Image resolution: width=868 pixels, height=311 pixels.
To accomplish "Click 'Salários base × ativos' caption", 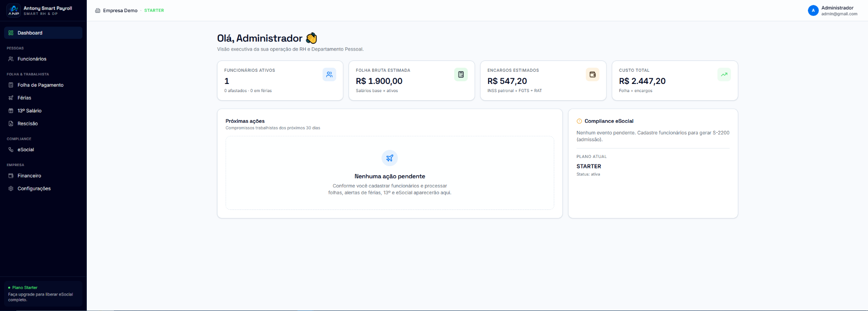I will [x=377, y=91].
